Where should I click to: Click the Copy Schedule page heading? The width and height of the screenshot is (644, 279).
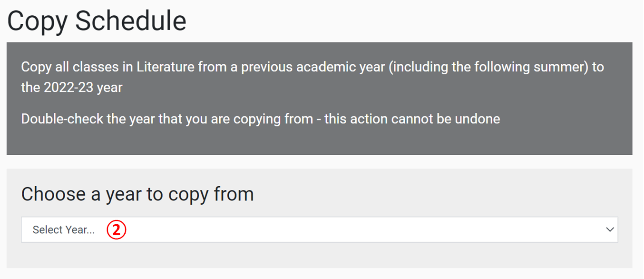coord(96,20)
